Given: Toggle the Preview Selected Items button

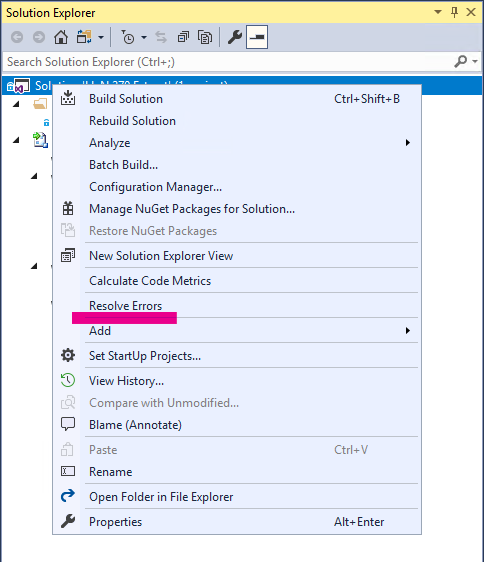Looking at the screenshot, I should click(x=257, y=37).
